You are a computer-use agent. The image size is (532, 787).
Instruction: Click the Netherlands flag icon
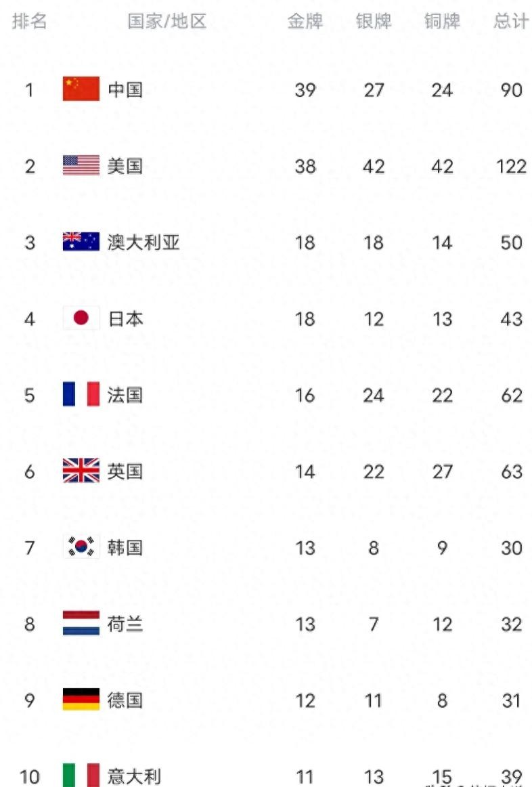pos(81,624)
